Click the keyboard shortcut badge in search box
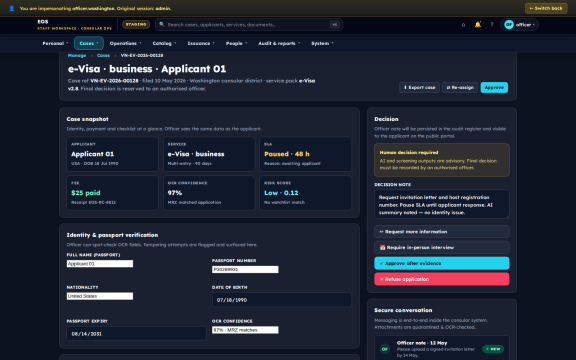This screenshot has height=360, width=576. (x=334, y=25)
